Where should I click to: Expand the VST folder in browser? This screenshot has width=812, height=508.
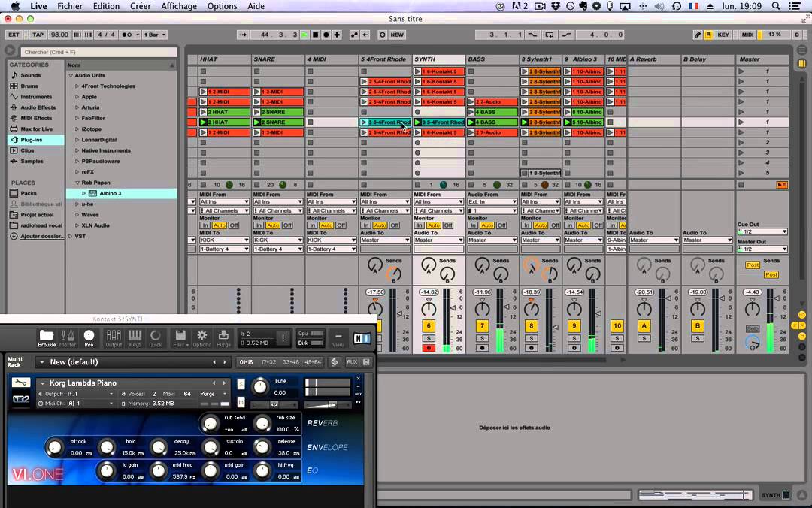(71, 236)
